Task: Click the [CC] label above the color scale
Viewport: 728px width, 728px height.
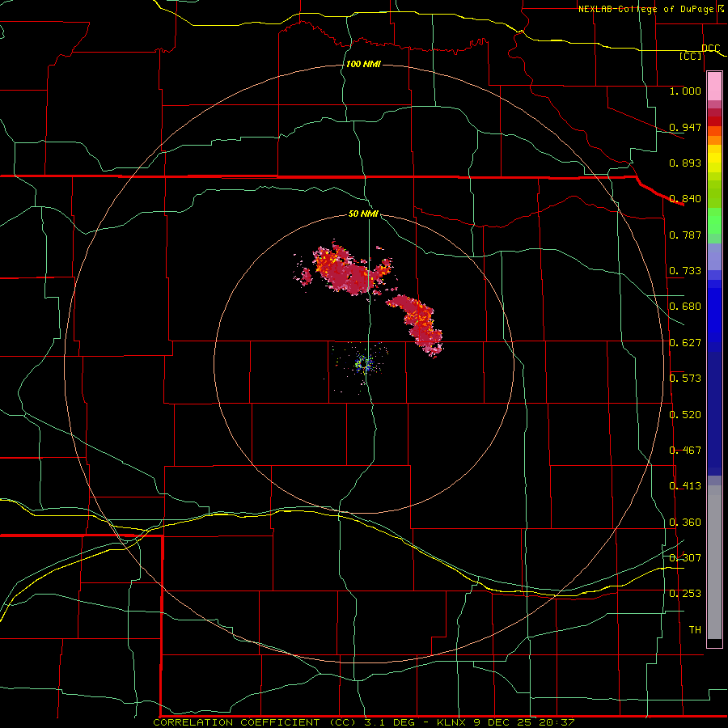Action: 690,56
